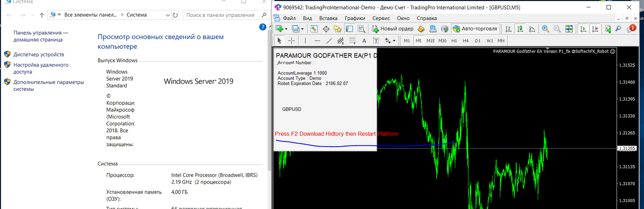Open MetaEditor via the yellow book icon
644x209 pixels.
421,28
